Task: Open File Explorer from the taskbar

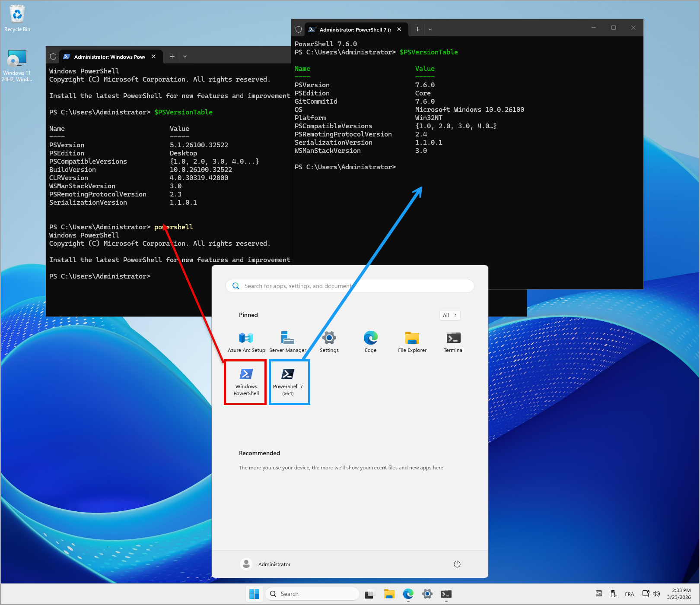Action: pyautogui.click(x=389, y=594)
